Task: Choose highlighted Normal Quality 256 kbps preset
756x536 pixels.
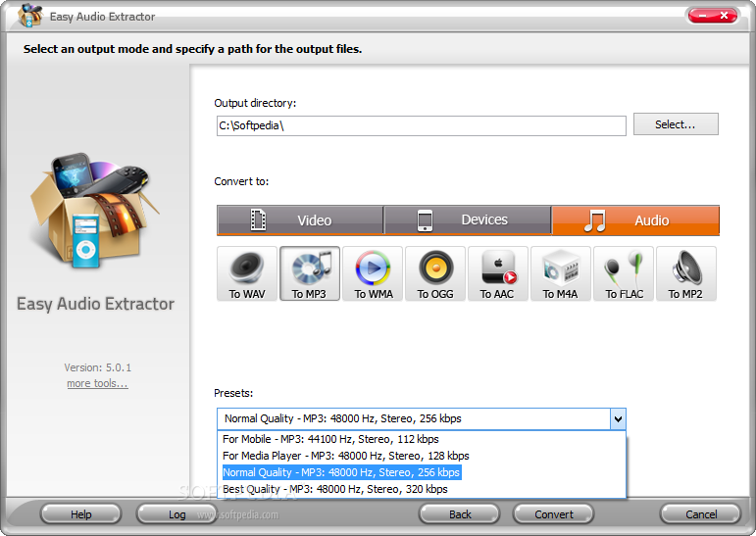Action: point(422,472)
